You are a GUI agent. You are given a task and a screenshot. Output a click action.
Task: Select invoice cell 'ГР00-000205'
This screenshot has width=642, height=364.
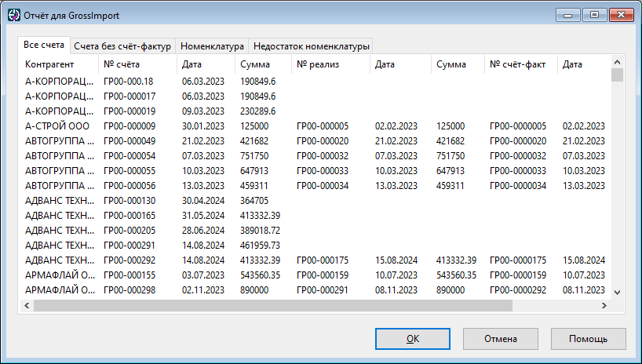[129, 231]
